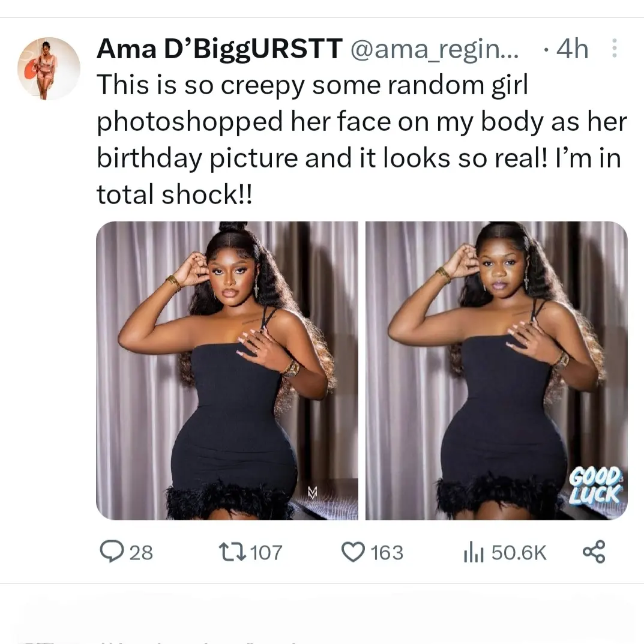Like the tweet with the heart icon
Screen dimensions: 644x644
[x=353, y=552]
